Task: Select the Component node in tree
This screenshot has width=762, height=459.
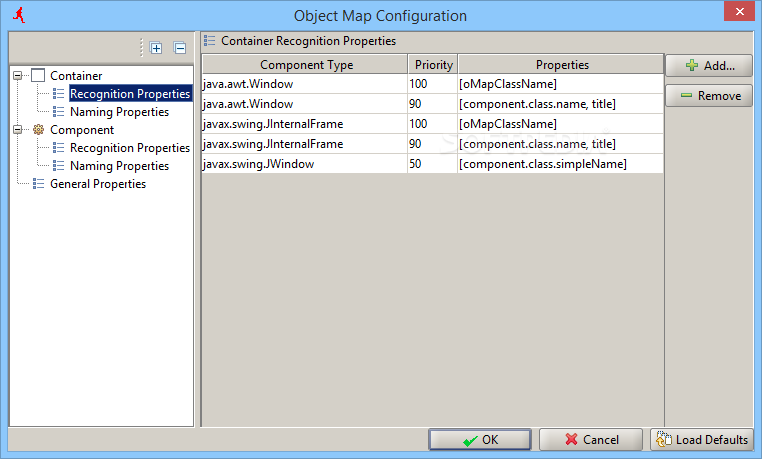Action: (82, 130)
